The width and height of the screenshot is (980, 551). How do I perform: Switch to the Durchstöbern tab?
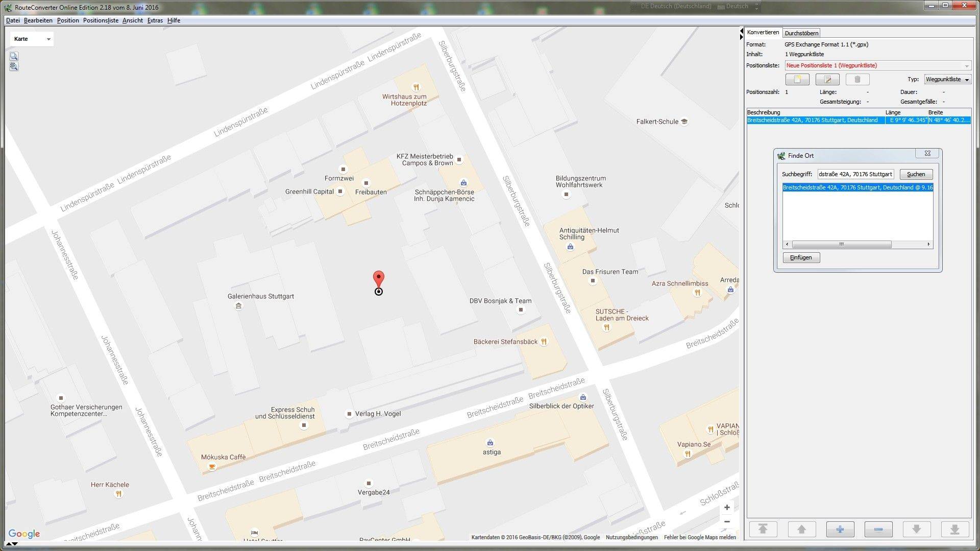801,33
